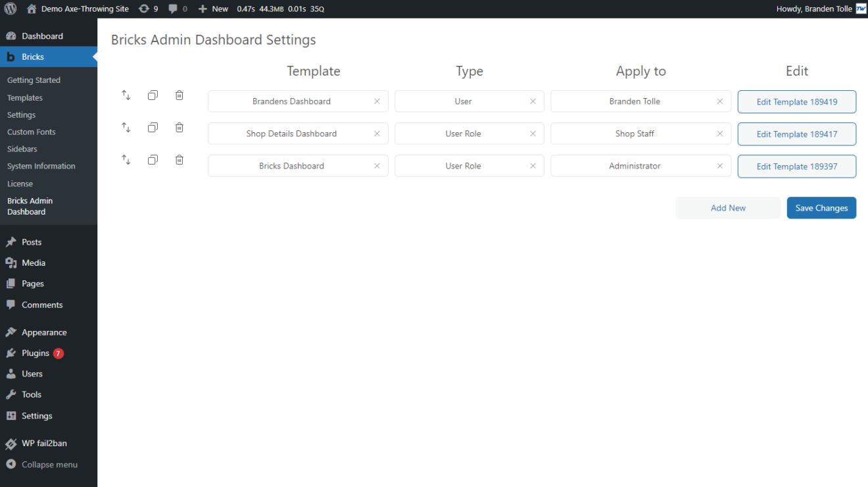The image size is (868, 487).
Task: Go to Custom Fonts under Bricks
Action: pos(32,132)
